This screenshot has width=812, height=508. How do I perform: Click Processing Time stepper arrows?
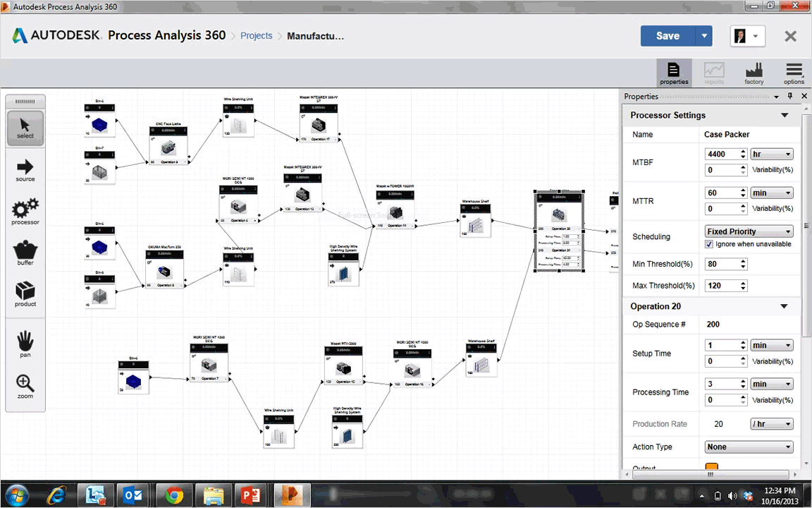[x=743, y=384]
